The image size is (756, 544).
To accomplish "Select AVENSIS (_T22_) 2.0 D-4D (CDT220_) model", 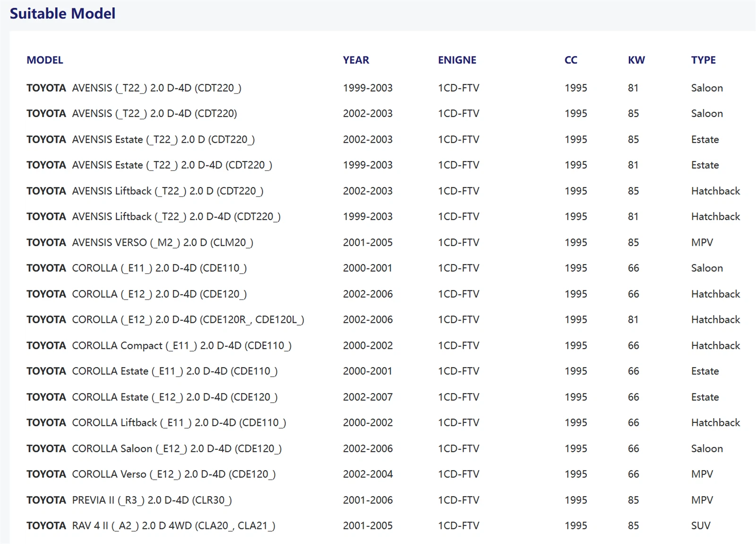I will 134,88.
